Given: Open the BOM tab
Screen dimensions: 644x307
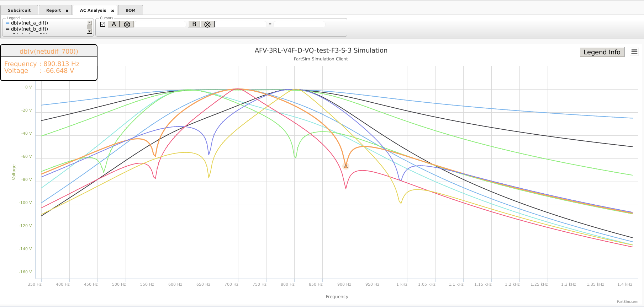Looking at the screenshot, I should point(130,10).
